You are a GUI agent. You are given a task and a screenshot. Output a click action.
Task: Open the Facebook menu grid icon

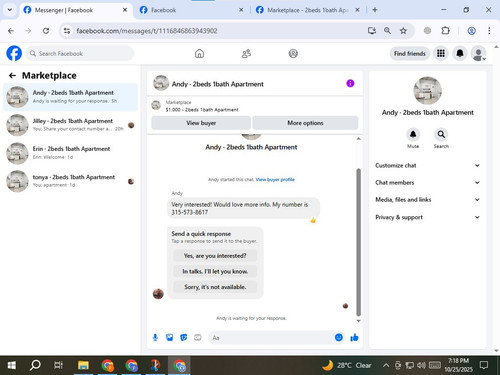click(441, 53)
